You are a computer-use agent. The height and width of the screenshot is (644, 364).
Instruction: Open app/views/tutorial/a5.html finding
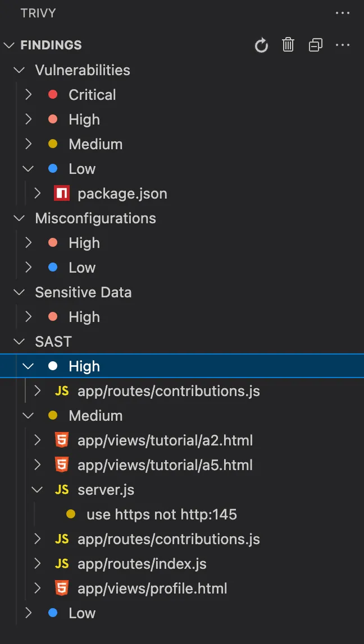tap(165, 465)
